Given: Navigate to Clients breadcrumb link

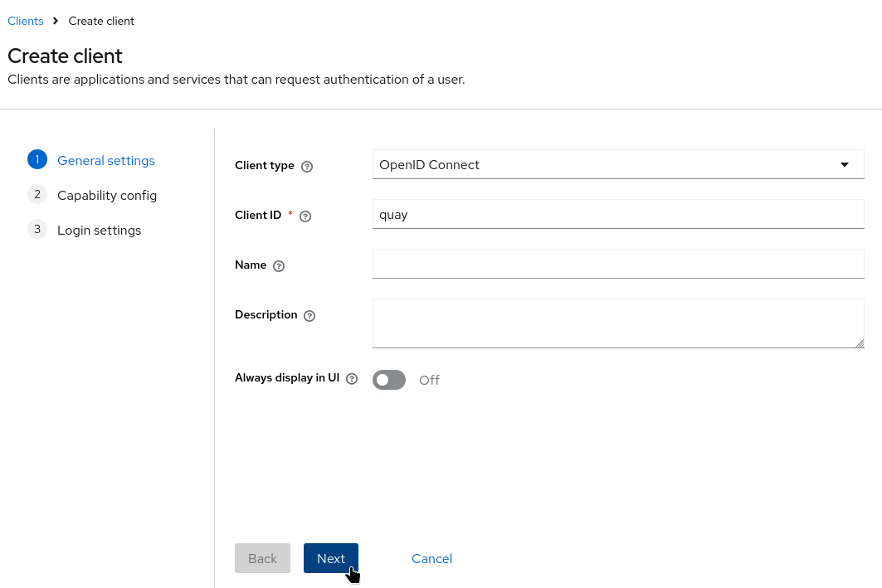Looking at the screenshot, I should coord(26,21).
